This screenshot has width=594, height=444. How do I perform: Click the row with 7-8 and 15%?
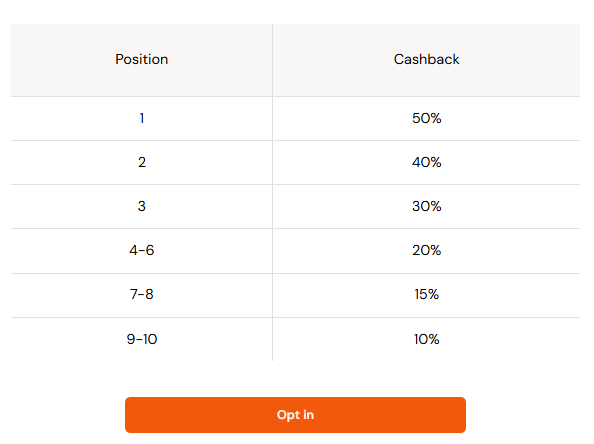click(295, 295)
